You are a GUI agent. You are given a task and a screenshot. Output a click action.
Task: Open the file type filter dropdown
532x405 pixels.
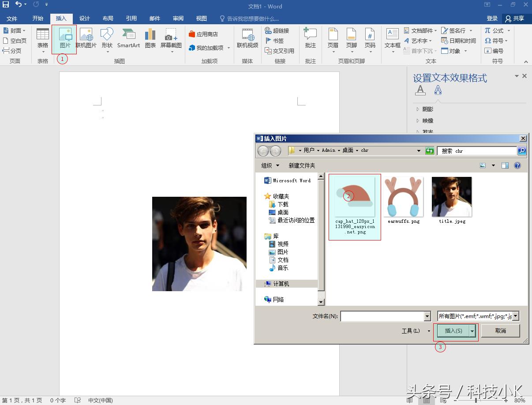[515, 316]
